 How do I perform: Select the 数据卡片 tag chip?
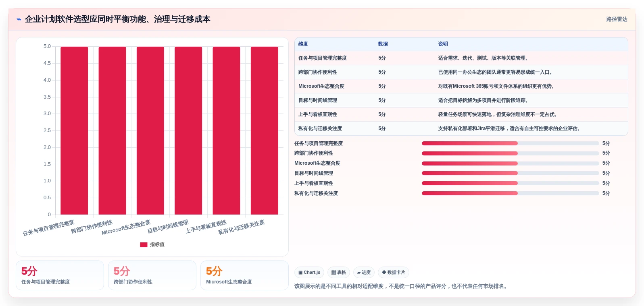click(394, 273)
